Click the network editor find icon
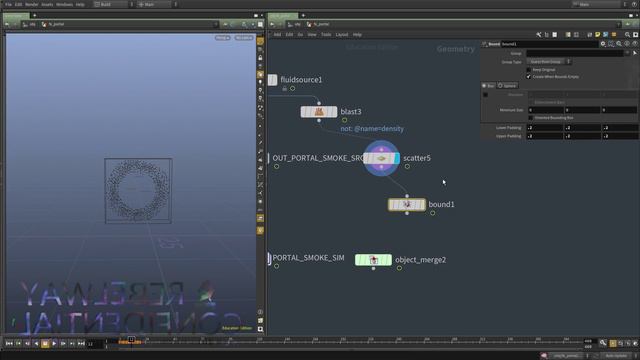This screenshot has height=360, width=640. [x=627, y=35]
